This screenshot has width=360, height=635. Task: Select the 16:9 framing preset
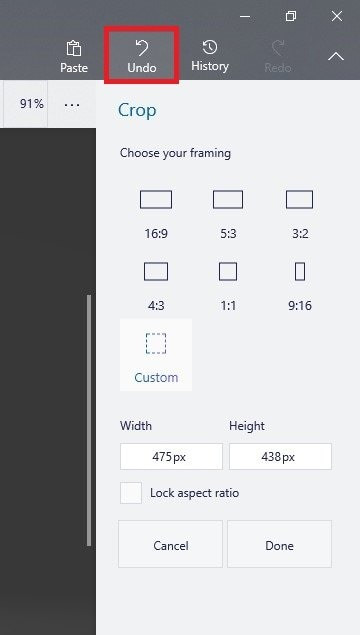(156, 214)
